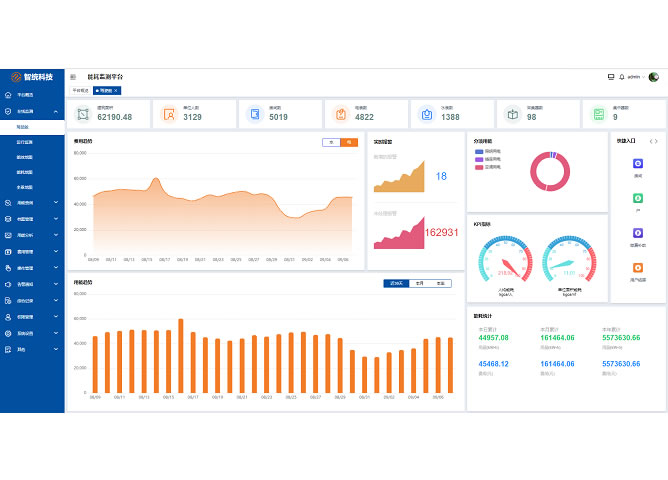
Task: Collapse the expanded sidebar menu group
Action: pyautogui.click(x=56, y=111)
